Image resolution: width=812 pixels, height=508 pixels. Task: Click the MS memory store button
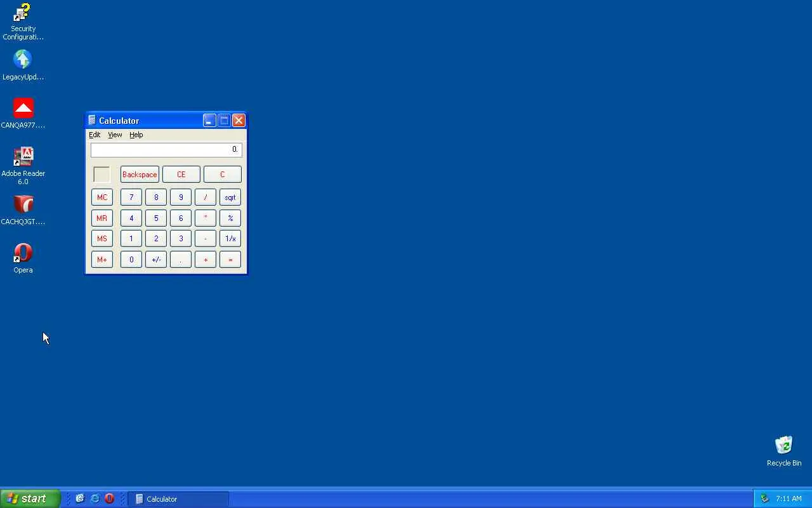pos(102,238)
